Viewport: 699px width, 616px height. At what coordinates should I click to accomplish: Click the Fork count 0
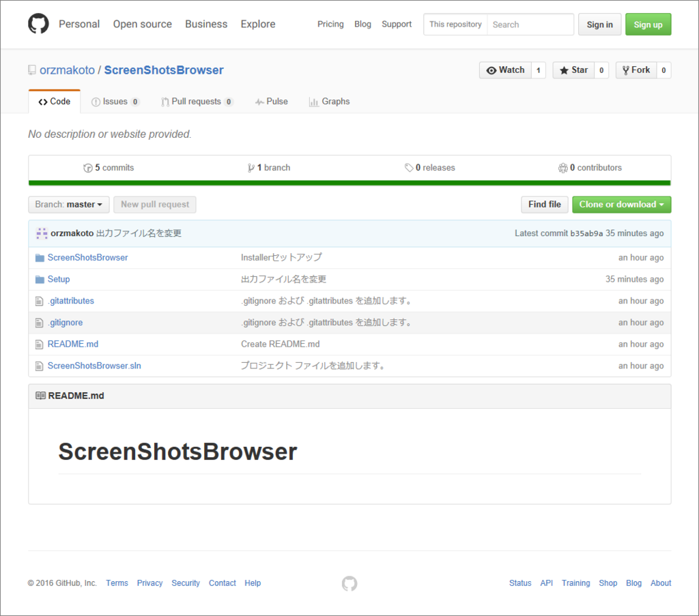pyautogui.click(x=664, y=70)
